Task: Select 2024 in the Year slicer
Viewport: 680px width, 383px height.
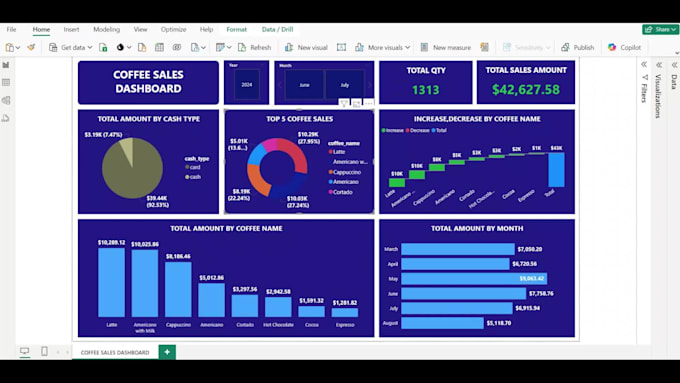Action: 246,85
